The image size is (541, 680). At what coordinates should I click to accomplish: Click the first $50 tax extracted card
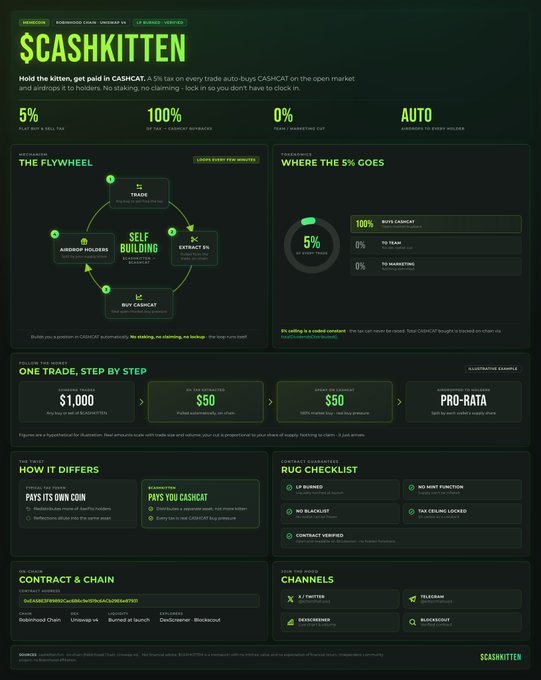coord(206,402)
